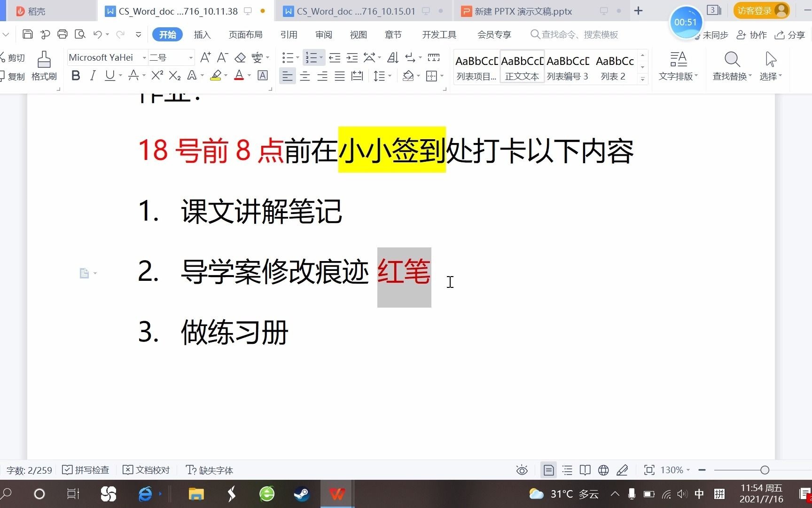Click fit-to-page zoom icon
This screenshot has height=508, width=812.
coord(649,470)
